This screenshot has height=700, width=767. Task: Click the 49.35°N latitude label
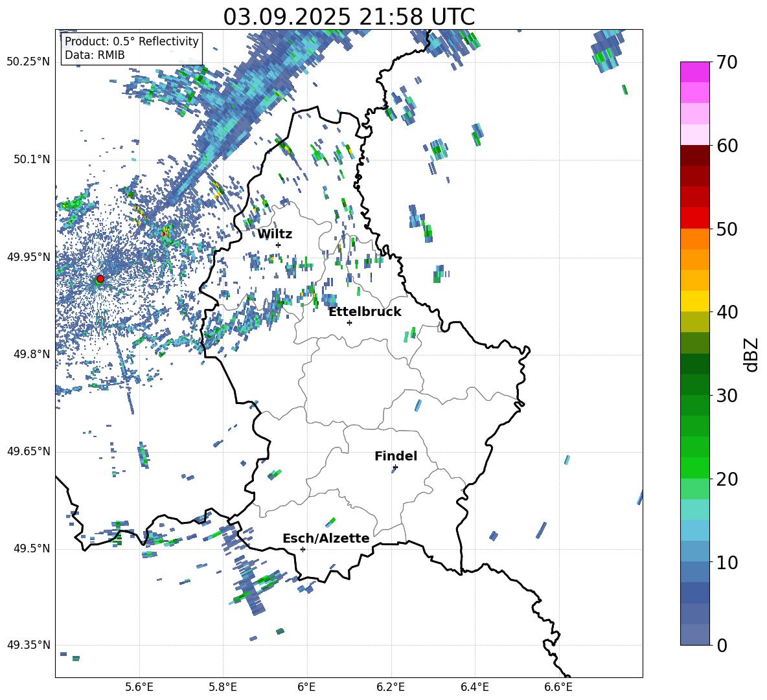(29, 645)
